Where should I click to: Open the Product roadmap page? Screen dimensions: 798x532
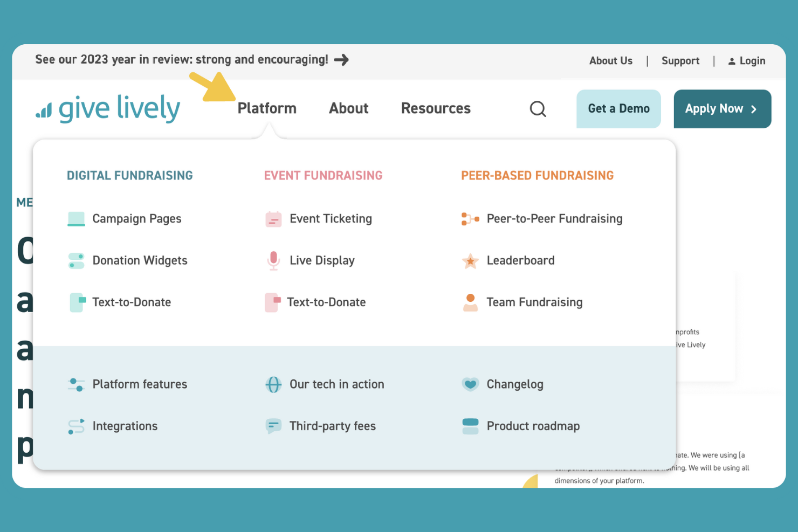tap(533, 426)
